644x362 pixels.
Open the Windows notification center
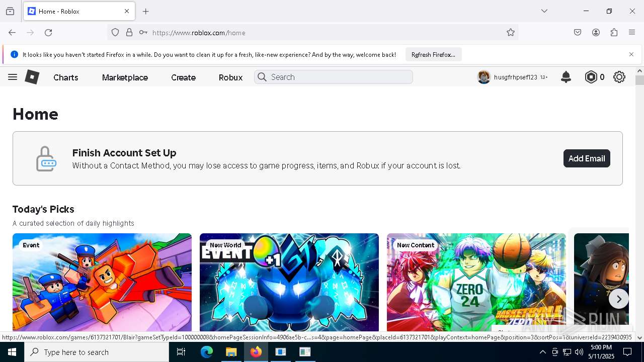(x=627, y=352)
